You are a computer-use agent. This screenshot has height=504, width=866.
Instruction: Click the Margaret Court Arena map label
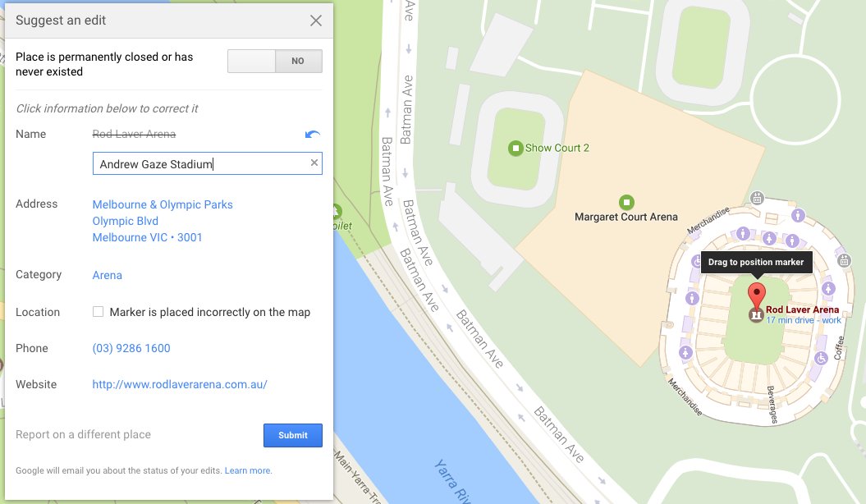click(x=625, y=217)
